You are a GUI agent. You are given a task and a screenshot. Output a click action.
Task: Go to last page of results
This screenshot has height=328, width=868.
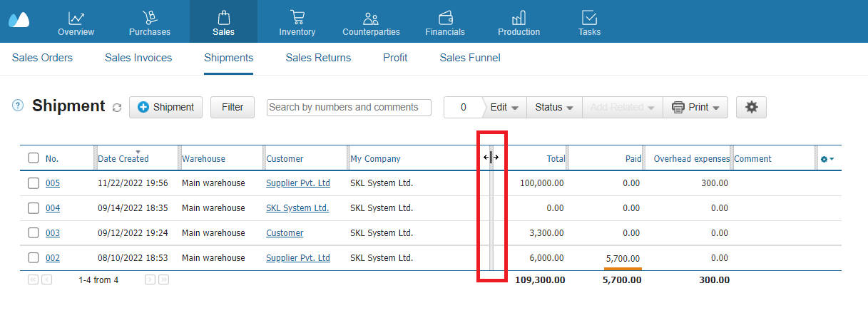[x=163, y=280]
